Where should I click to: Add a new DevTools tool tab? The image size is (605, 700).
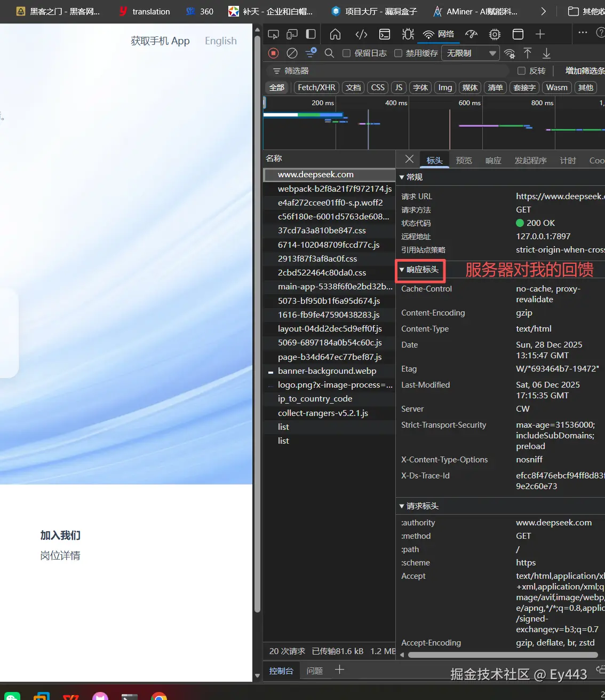click(540, 34)
